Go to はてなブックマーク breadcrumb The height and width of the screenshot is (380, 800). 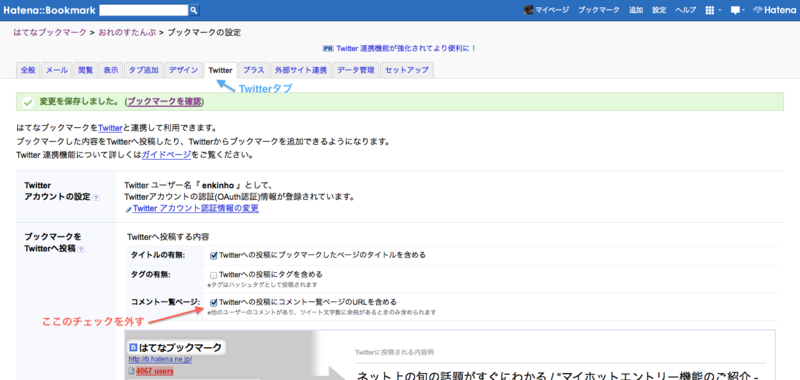[x=50, y=33]
